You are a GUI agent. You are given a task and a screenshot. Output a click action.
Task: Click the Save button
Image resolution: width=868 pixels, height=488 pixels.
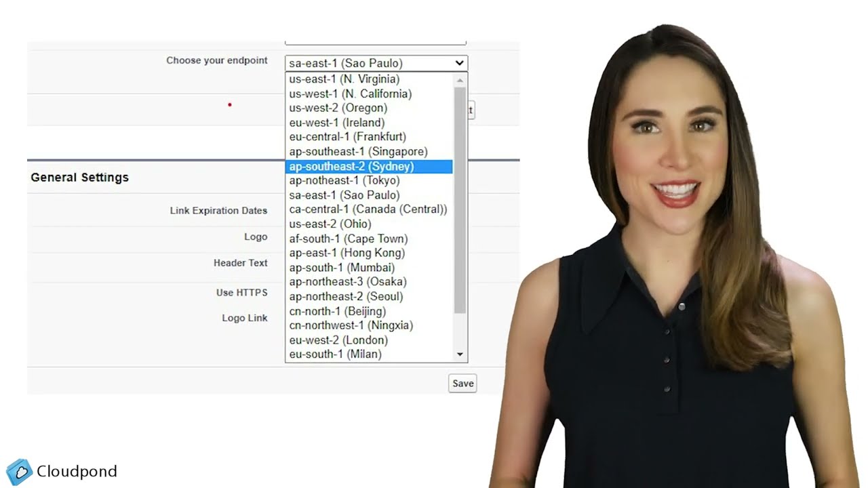point(463,383)
